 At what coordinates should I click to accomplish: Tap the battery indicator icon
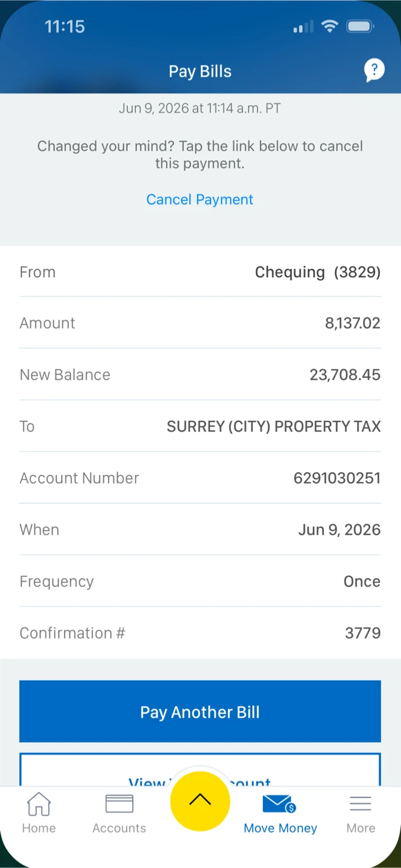(361, 27)
